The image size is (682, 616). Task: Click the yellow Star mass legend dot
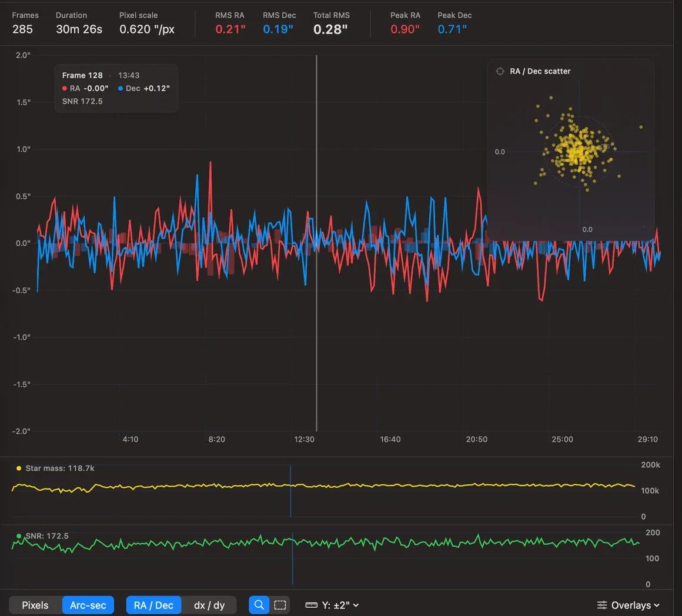point(19,468)
